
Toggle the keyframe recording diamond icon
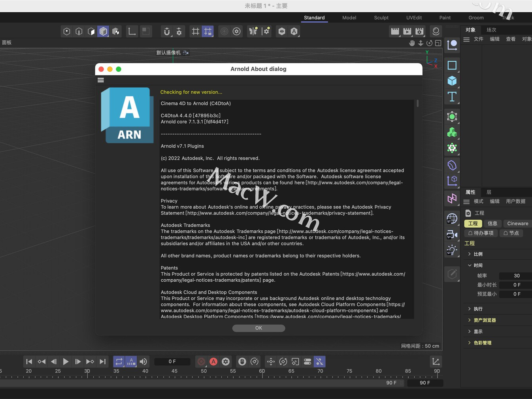click(x=201, y=361)
